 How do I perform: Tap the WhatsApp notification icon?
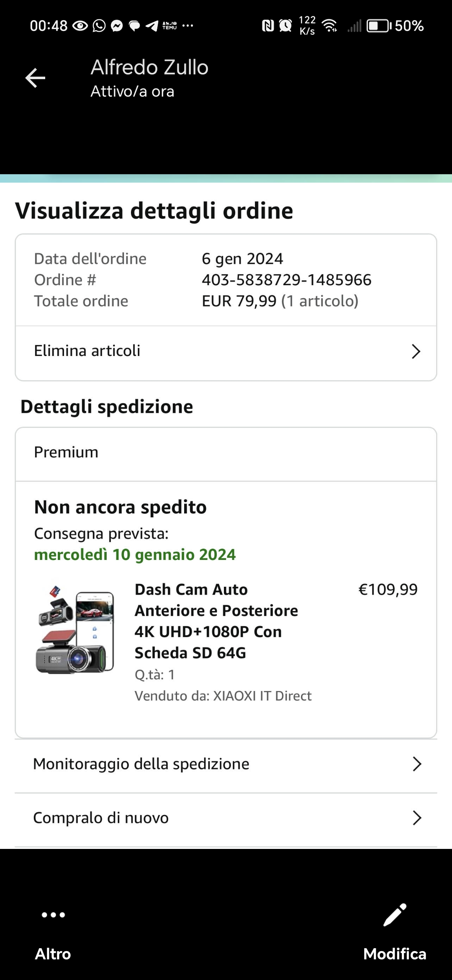[x=99, y=26]
